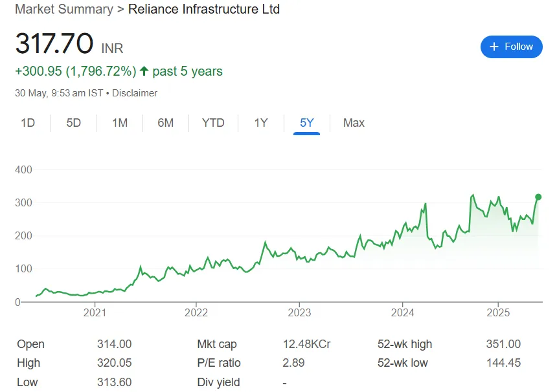Open the Disclaimer link
557x392 pixels.
[x=135, y=93]
